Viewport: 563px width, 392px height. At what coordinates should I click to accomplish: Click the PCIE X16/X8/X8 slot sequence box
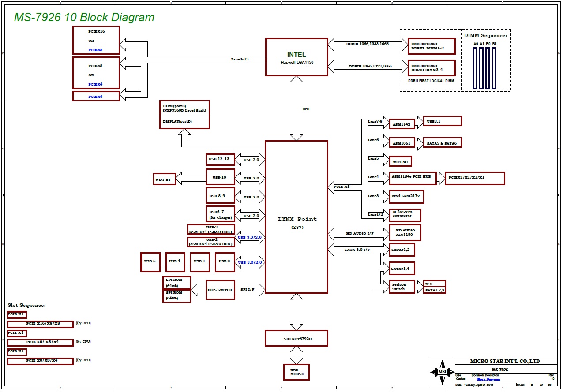[x=41, y=324]
